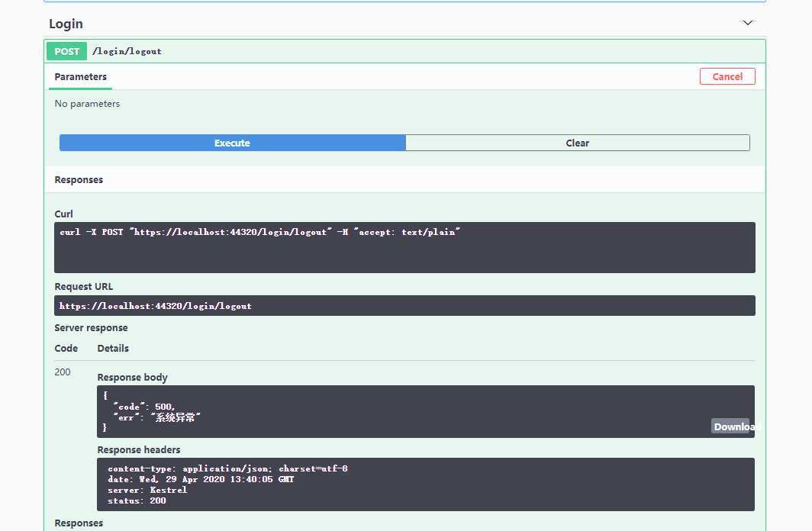Clear the response with Clear button
This screenshot has height=531, width=812.
(x=577, y=143)
